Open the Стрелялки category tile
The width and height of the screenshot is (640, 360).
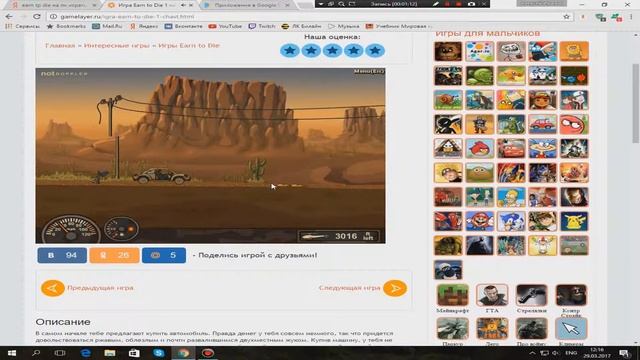pos(531,296)
